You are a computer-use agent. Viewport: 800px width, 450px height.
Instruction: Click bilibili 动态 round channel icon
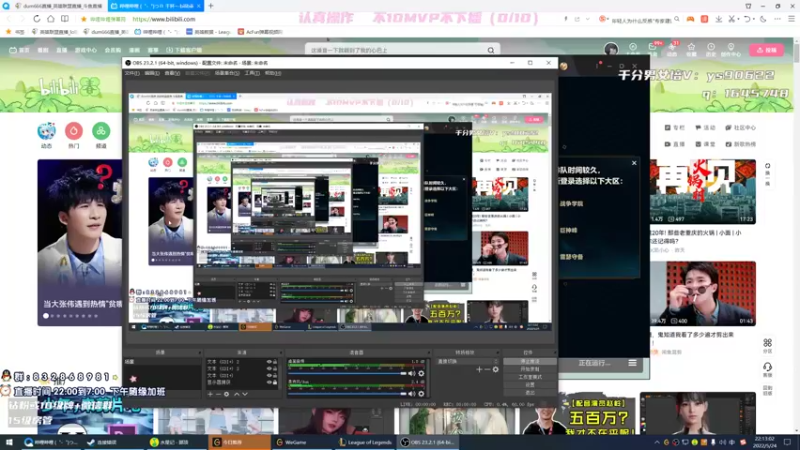[46, 131]
